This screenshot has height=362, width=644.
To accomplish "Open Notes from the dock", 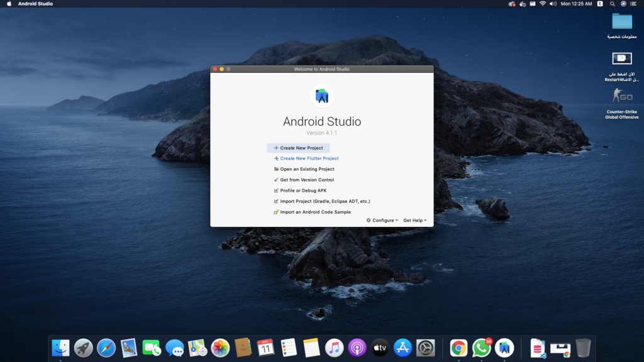I will [311, 348].
